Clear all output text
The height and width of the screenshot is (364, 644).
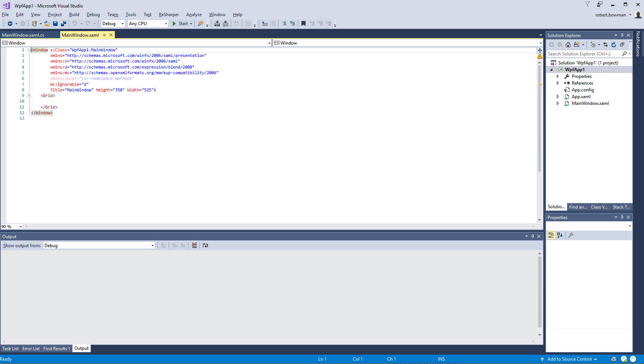click(x=194, y=245)
